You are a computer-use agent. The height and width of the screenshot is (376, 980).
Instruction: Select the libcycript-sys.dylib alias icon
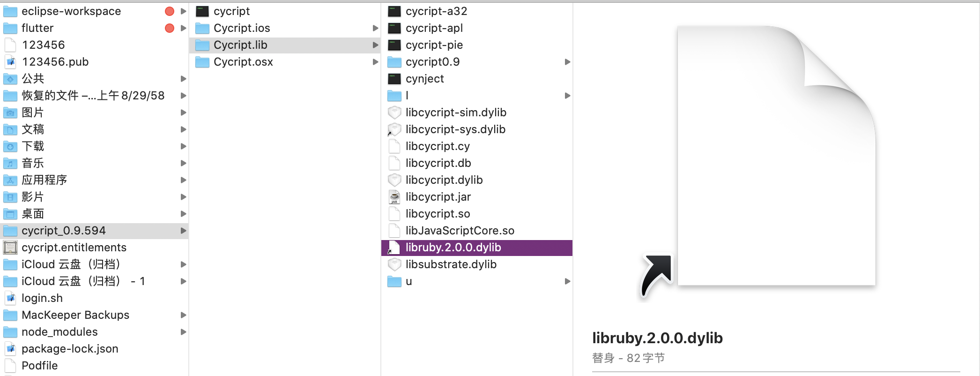pyautogui.click(x=394, y=129)
